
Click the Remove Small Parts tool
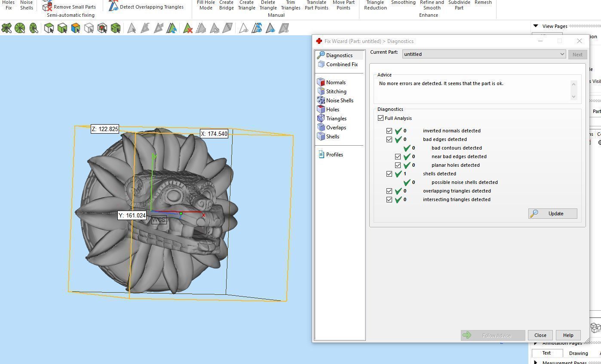(70, 6)
